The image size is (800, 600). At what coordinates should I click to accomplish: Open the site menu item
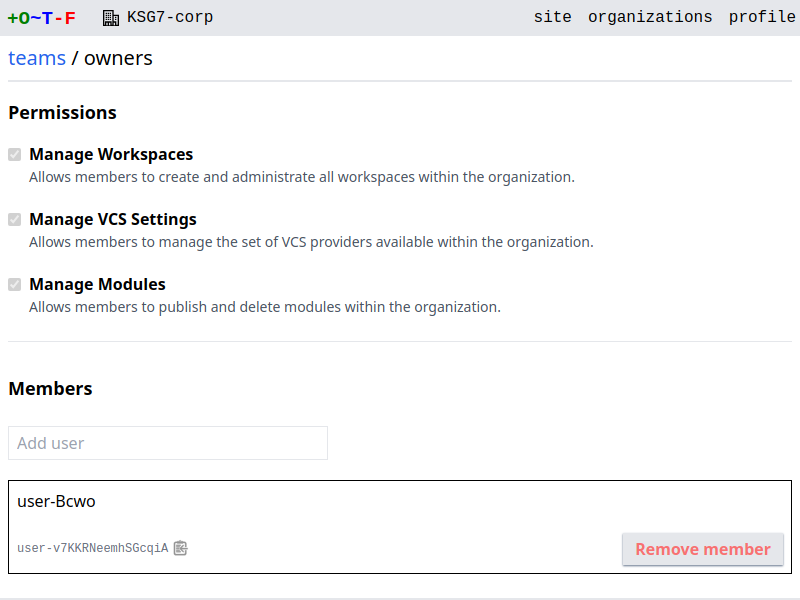552,17
